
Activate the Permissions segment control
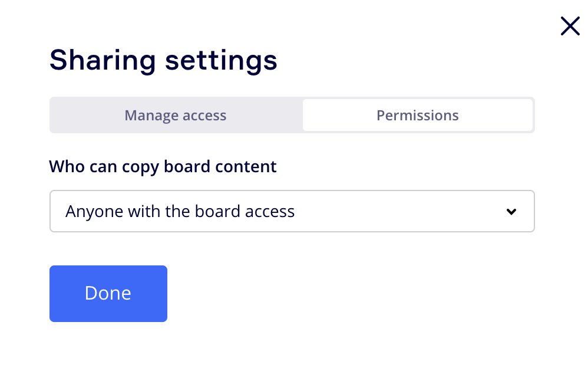[x=417, y=115]
